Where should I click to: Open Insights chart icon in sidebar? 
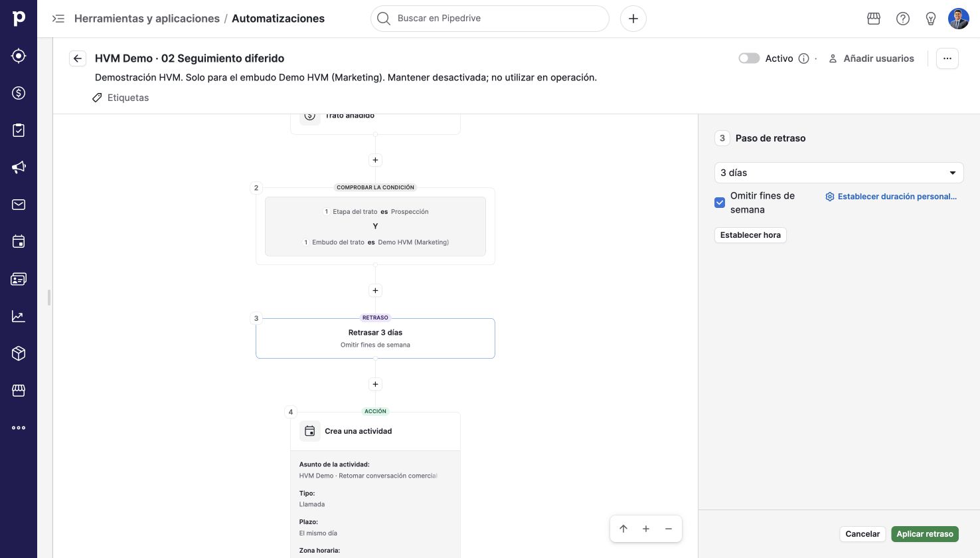(19, 316)
